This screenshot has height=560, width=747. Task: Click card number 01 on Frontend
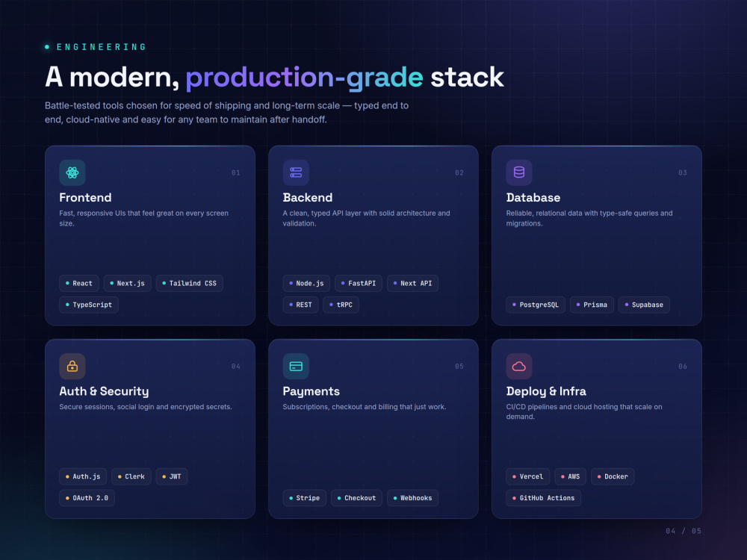click(236, 173)
